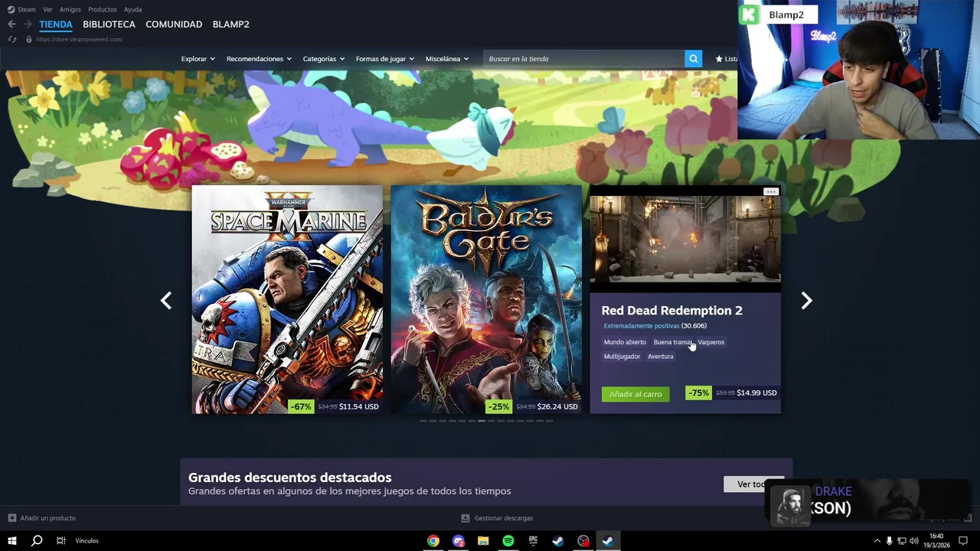980x551 pixels.
Task: Expand the Miscelánea dropdown
Action: pyautogui.click(x=447, y=59)
